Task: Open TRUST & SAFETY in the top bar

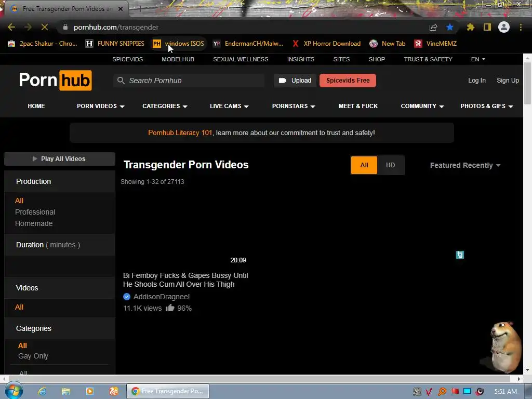Action: [428, 59]
